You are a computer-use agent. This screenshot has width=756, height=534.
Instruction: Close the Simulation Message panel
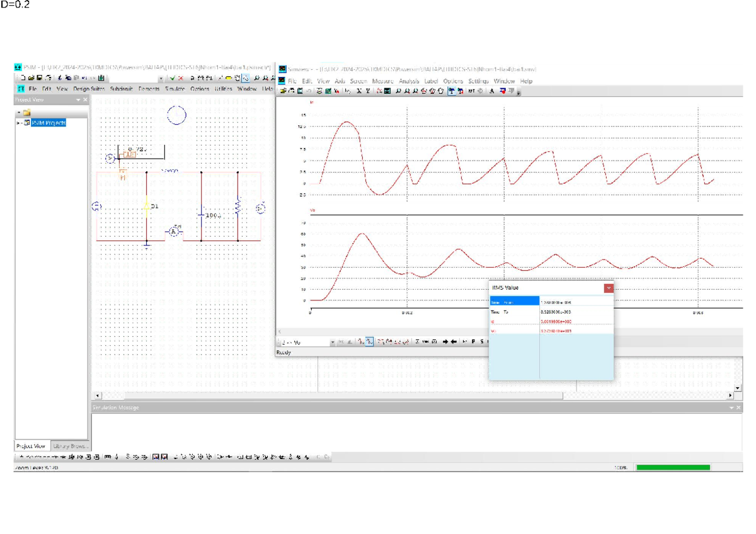pyautogui.click(x=738, y=407)
